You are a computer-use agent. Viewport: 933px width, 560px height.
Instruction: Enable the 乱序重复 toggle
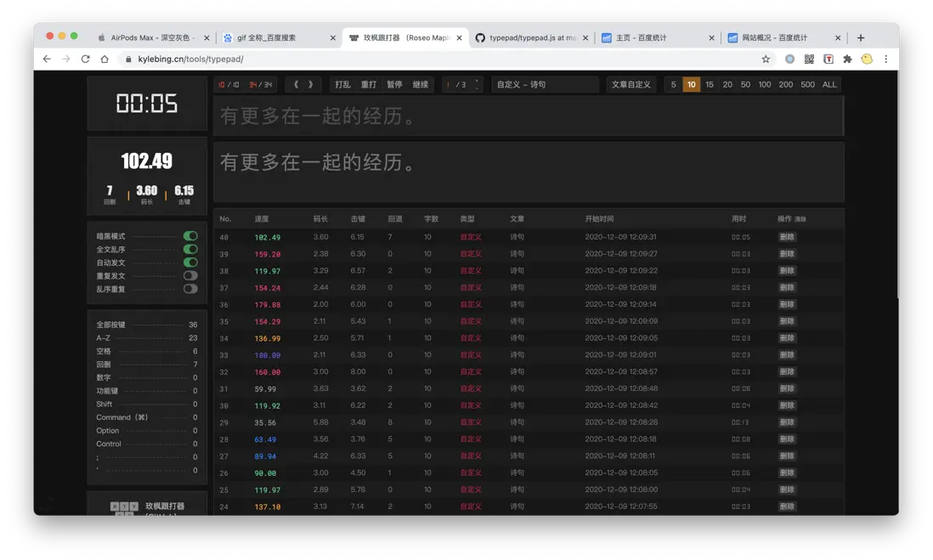point(190,289)
